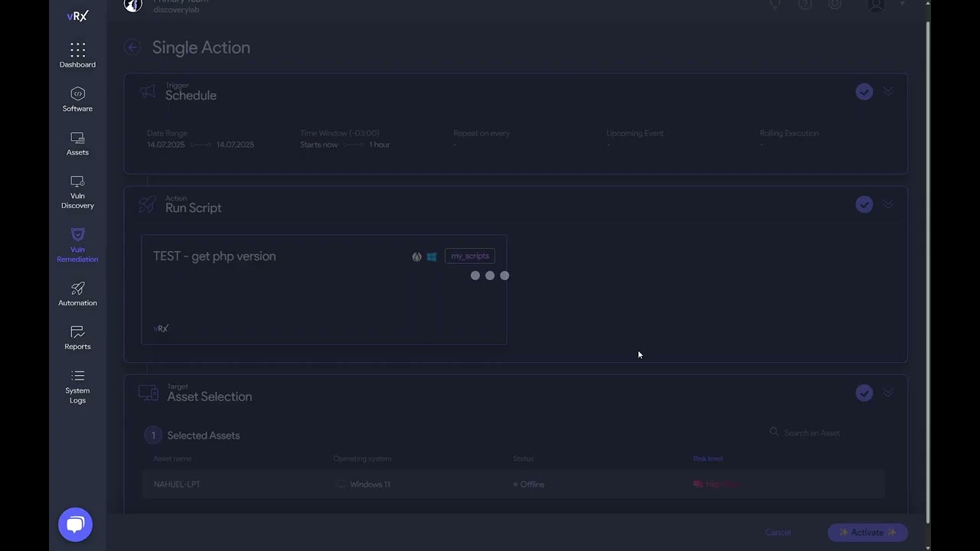Image resolution: width=980 pixels, height=551 pixels.
Task: Click the Repeat on every label
Action: click(x=482, y=133)
